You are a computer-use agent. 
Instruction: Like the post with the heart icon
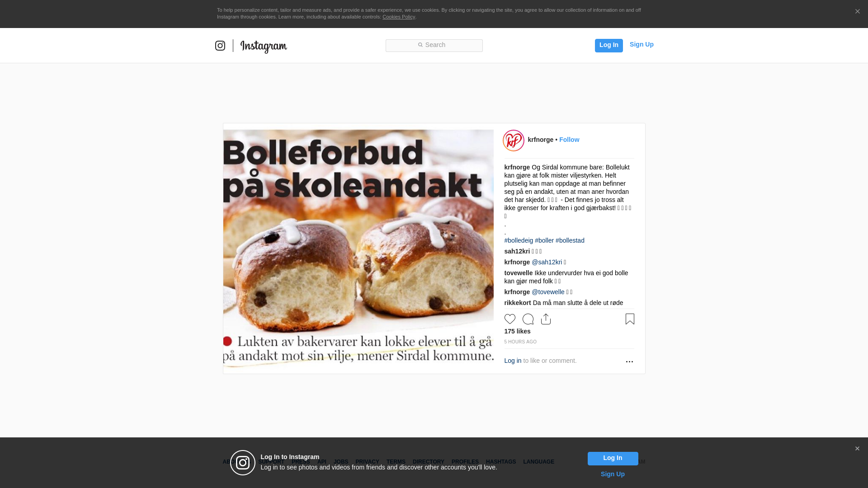click(x=510, y=319)
